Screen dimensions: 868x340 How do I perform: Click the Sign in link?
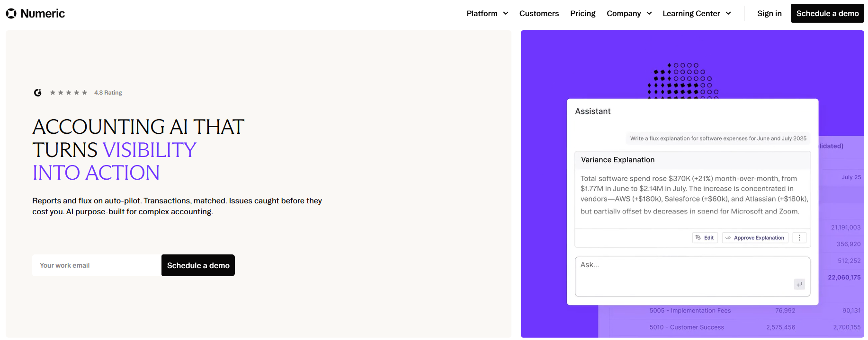point(769,14)
